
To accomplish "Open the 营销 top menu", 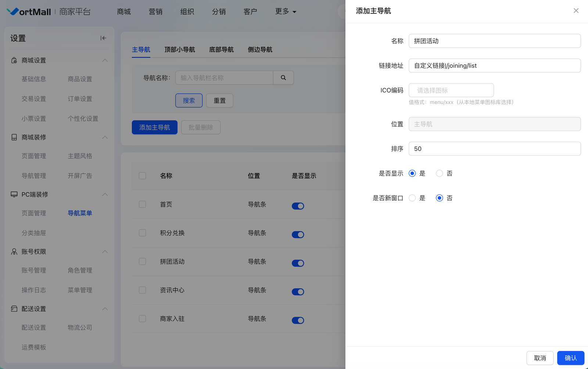I will [155, 11].
